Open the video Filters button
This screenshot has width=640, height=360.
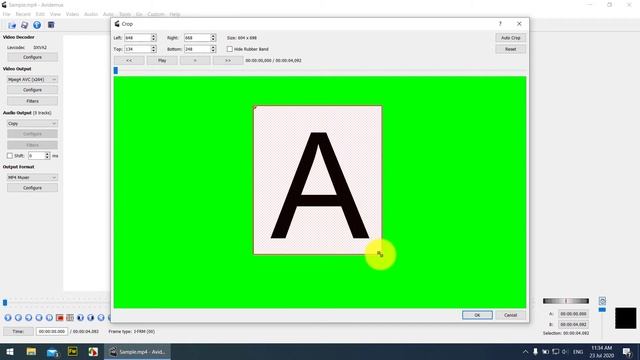click(x=32, y=101)
